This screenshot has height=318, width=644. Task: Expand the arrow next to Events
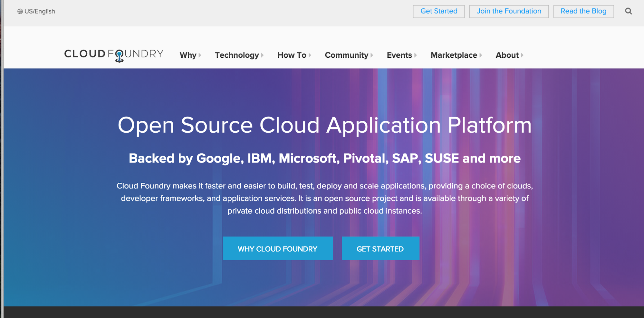click(x=415, y=55)
